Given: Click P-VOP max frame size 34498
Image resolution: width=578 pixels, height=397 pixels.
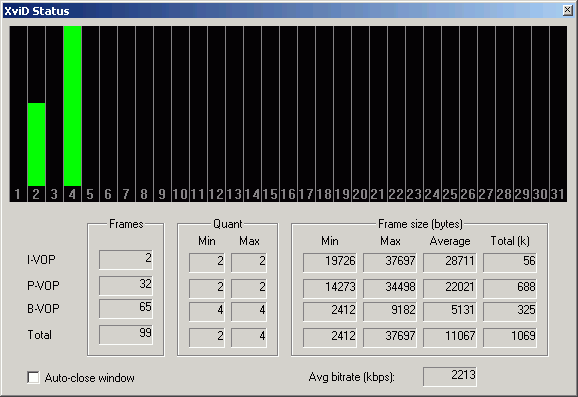Looking at the screenshot, I should click(390, 288).
